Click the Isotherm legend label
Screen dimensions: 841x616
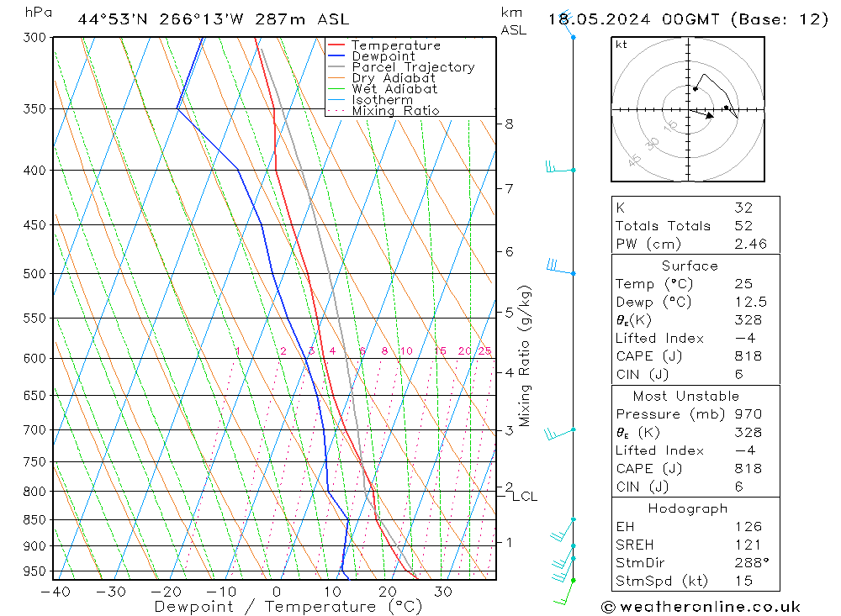tap(382, 100)
